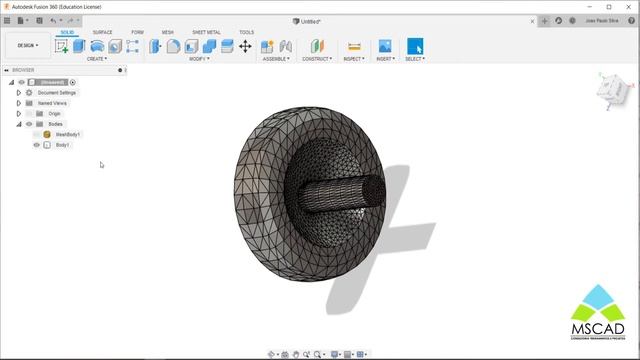
Task: Click the Look At icon
Action: 285,354
